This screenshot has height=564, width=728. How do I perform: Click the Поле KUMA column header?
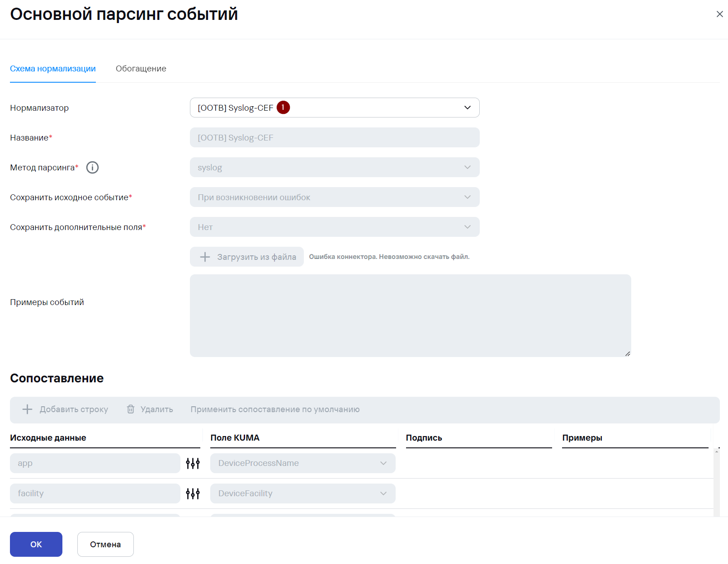[x=235, y=438]
